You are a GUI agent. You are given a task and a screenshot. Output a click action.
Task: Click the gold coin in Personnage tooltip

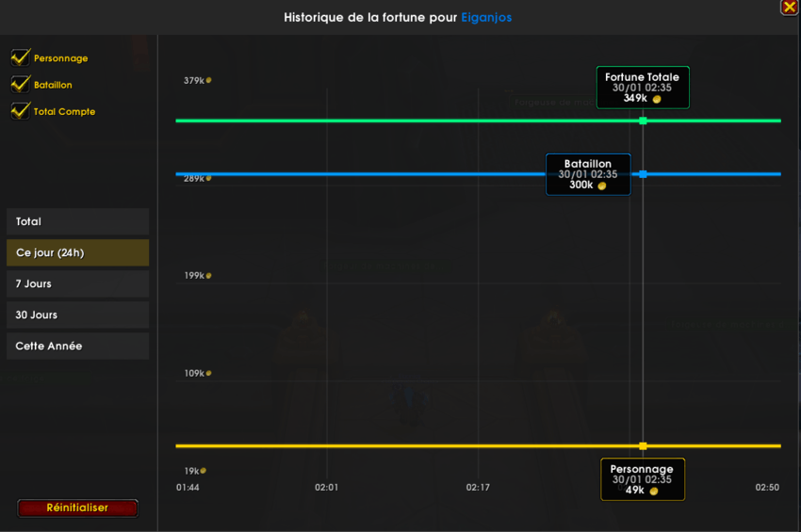(654, 492)
